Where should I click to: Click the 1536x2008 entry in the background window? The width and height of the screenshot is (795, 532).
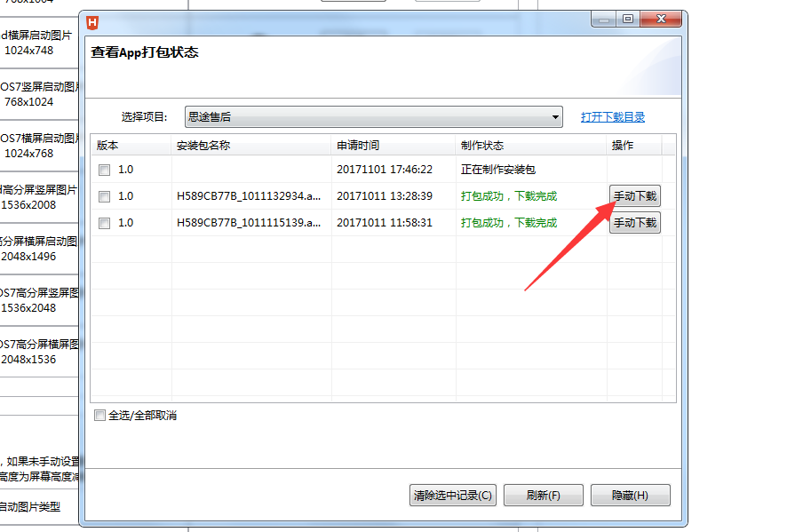point(28,205)
